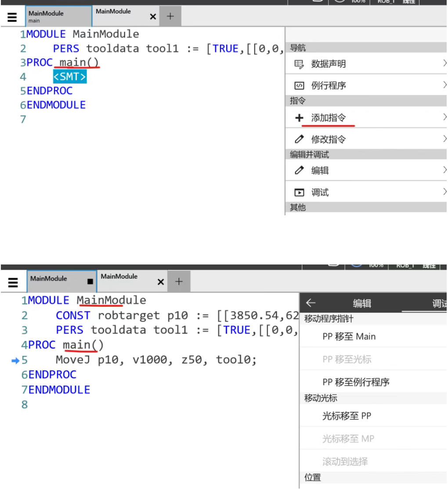Click the blue program pointer arrow at line 5
The height and width of the screenshot is (489, 448).
[x=15, y=361]
